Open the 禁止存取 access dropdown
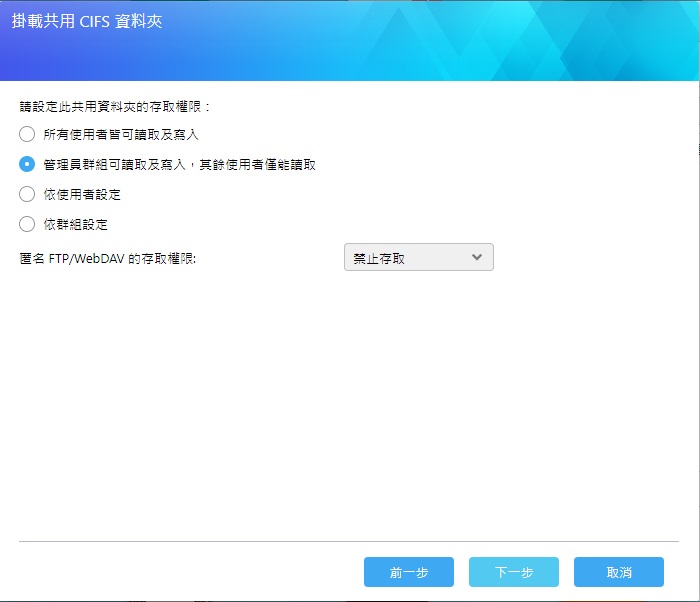Screen dimensions: 700x602 pyautogui.click(x=419, y=257)
